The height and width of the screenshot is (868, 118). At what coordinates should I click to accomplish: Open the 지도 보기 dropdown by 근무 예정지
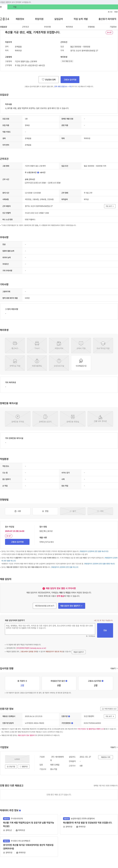110,206
